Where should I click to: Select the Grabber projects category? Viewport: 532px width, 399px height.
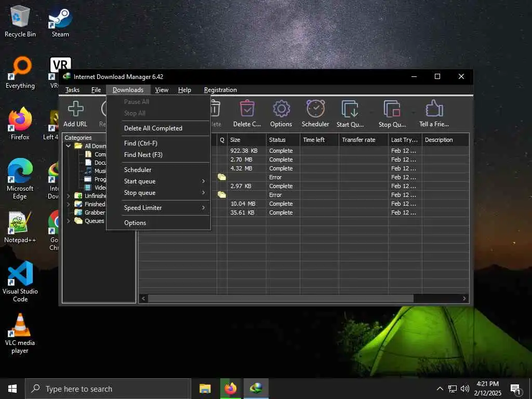click(x=90, y=212)
